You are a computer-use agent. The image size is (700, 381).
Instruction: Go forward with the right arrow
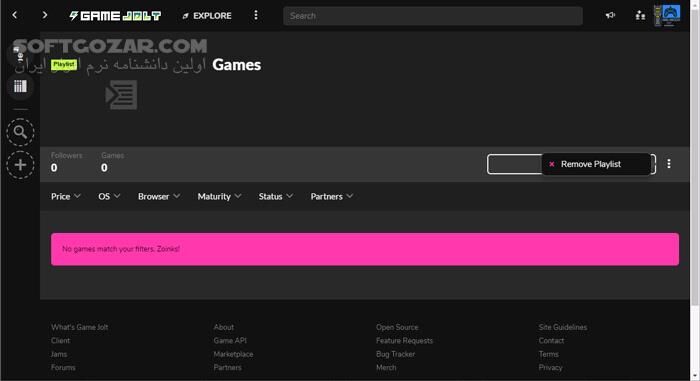45,15
